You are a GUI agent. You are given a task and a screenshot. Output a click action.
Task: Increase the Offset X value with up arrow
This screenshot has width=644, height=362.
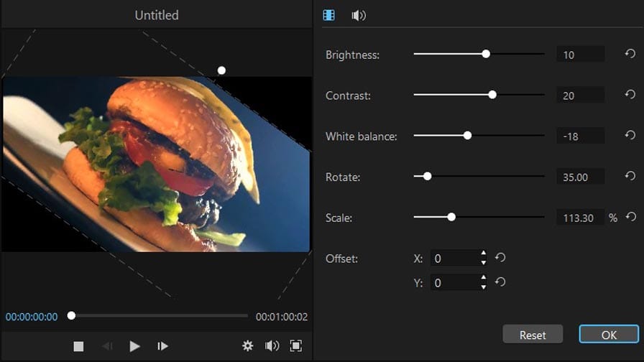coord(484,254)
